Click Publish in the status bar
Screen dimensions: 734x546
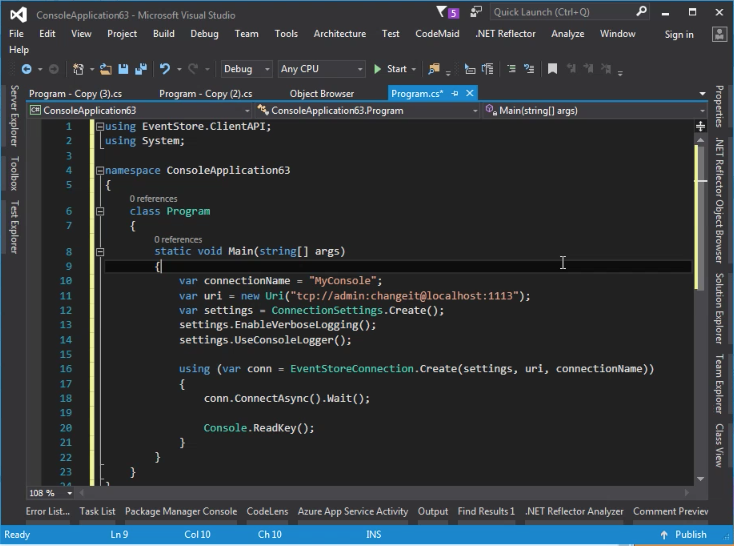690,534
